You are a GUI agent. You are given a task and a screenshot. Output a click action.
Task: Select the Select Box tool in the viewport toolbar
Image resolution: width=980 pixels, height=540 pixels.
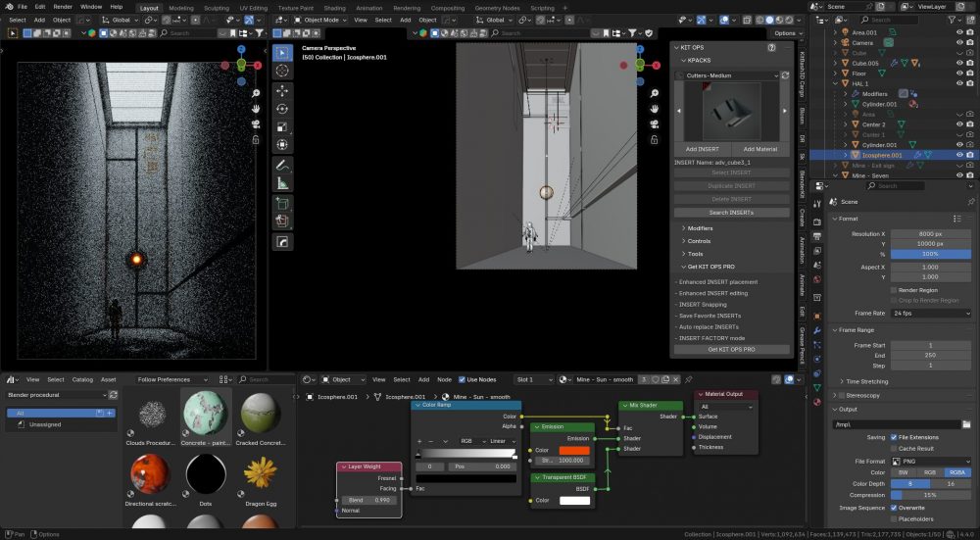(282, 53)
